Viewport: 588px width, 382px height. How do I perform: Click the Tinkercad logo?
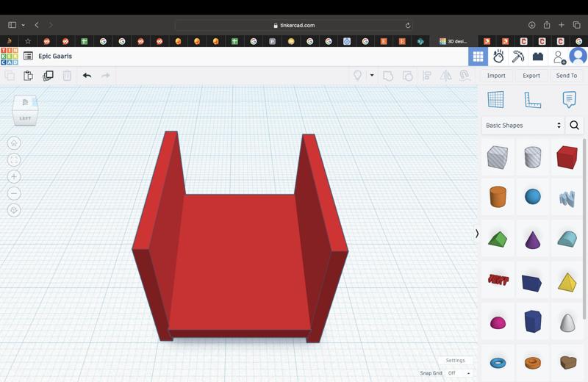10,56
